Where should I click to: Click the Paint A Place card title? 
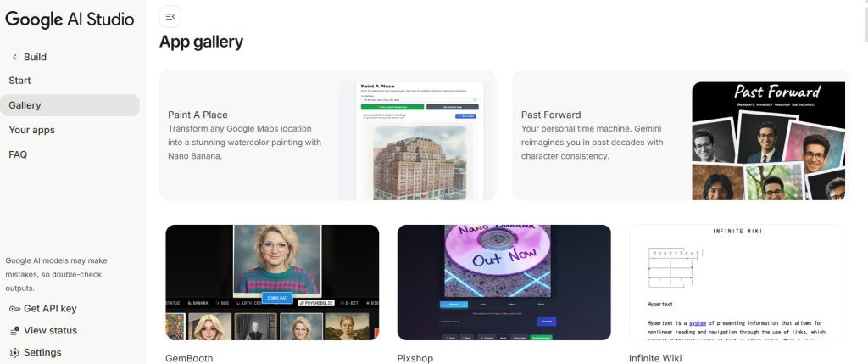tap(198, 115)
